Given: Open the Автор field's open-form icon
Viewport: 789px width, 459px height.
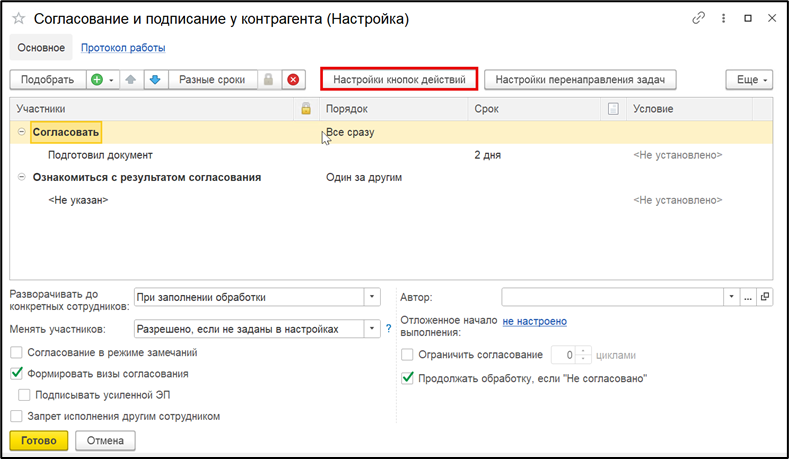Looking at the screenshot, I should 765,297.
